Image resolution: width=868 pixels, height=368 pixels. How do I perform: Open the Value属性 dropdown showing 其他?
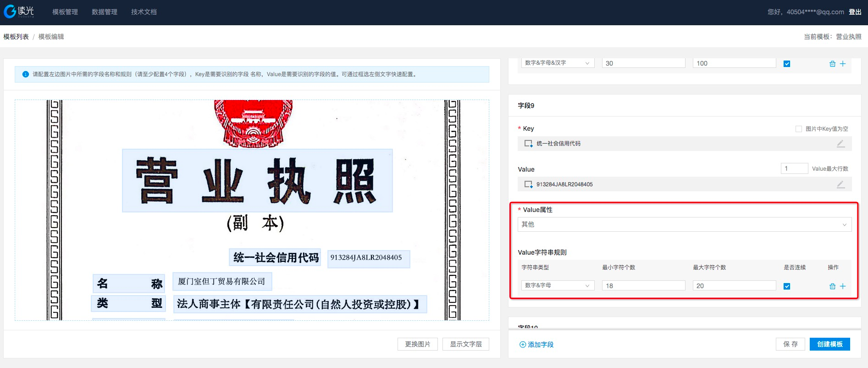pos(685,224)
